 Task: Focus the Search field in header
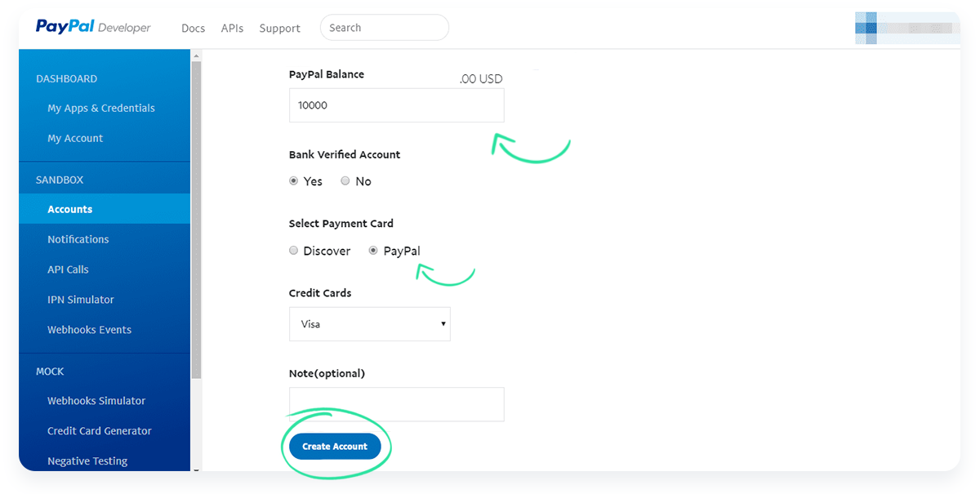[x=385, y=28]
